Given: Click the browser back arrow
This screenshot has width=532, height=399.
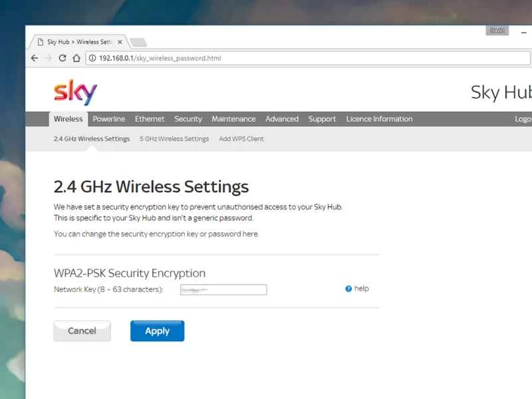Looking at the screenshot, I should (x=34, y=58).
